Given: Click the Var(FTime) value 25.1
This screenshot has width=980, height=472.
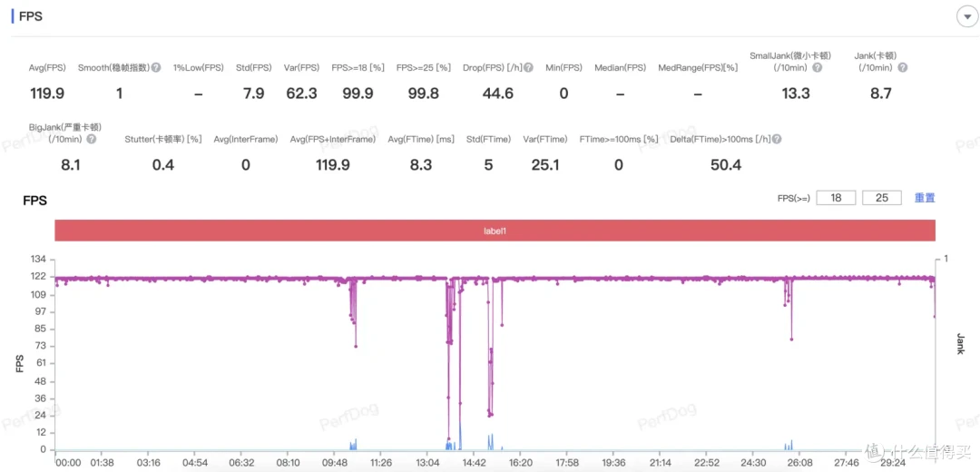Looking at the screenshot, I should point(544,165).
